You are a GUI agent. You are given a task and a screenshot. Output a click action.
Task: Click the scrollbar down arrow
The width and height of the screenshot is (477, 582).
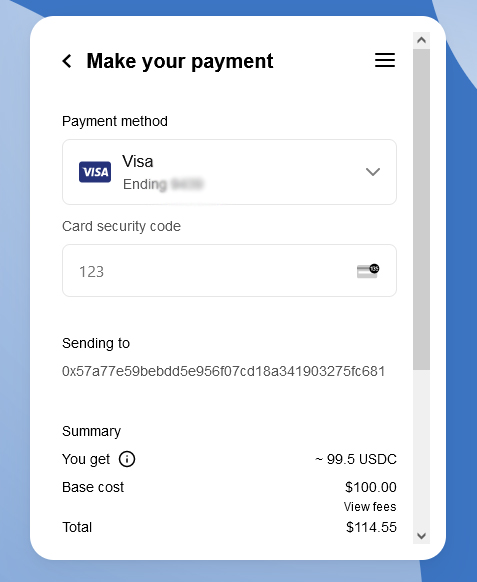point(421,536)
